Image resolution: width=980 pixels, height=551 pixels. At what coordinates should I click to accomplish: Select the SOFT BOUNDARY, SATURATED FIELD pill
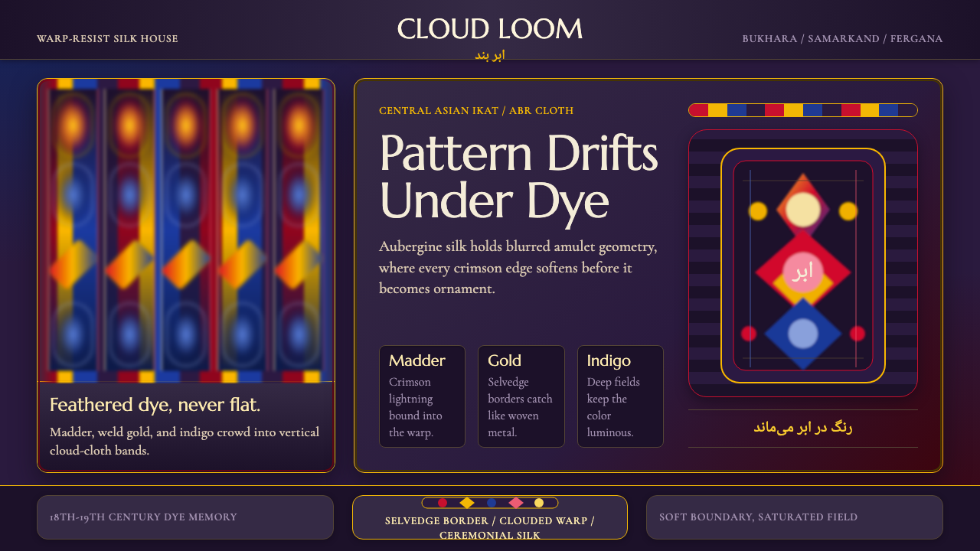tap(795, 517)
